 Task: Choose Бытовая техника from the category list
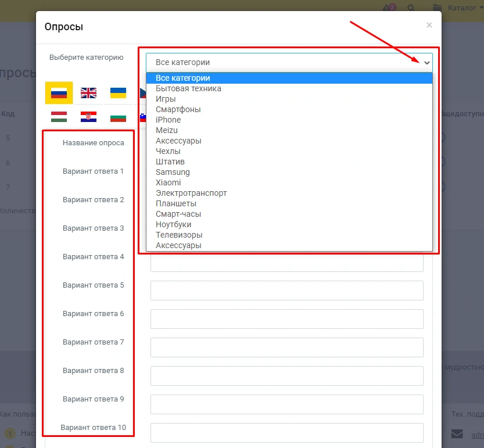[188, 88]
